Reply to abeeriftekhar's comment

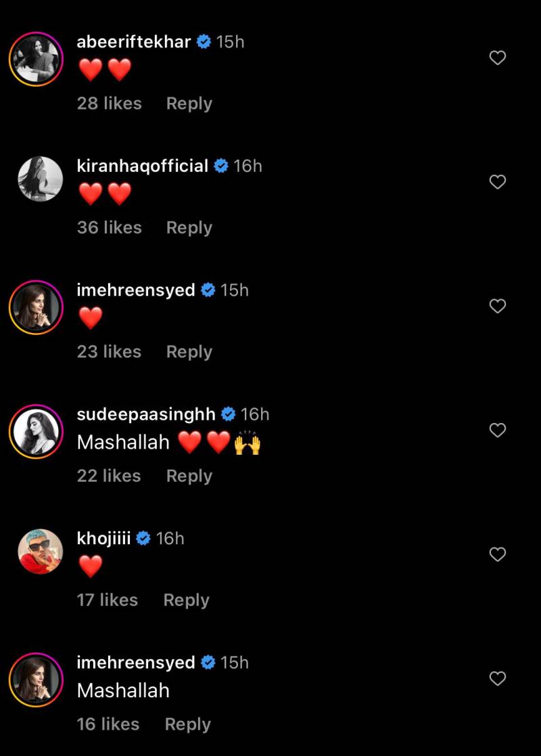189,104
